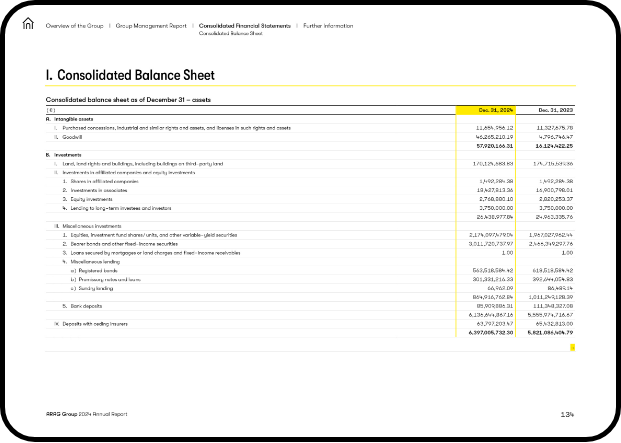The height and width of the screenshot is (443, 621).
Task: Open the Overview of the Group section
Action: [76, 25]
